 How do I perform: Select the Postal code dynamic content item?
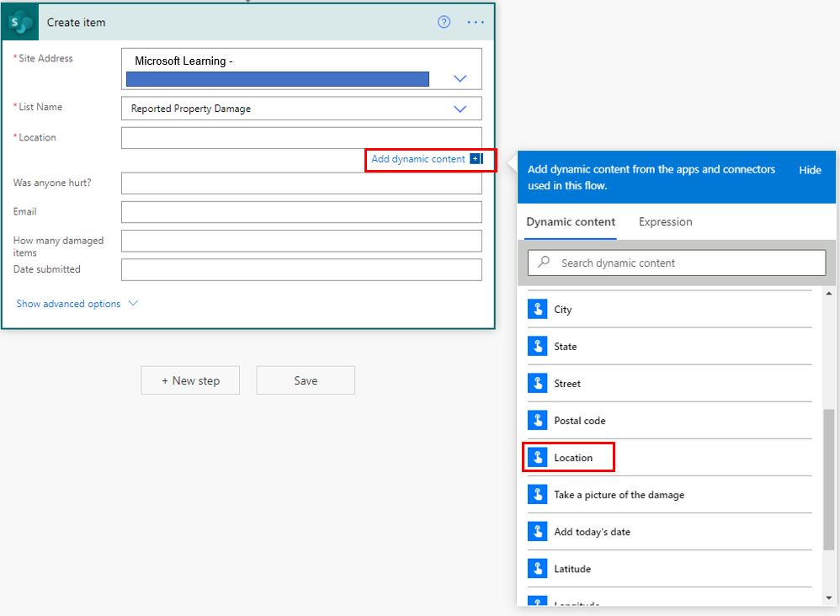[670, 420]
